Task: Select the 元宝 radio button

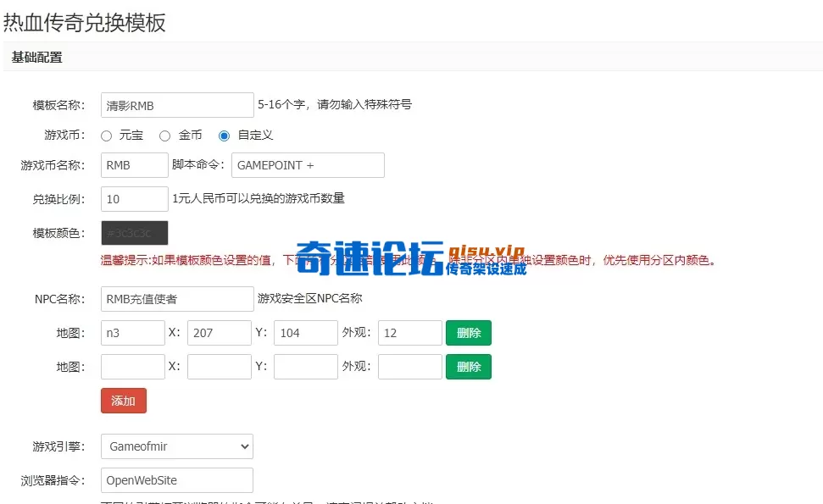Action: (107, 136)
